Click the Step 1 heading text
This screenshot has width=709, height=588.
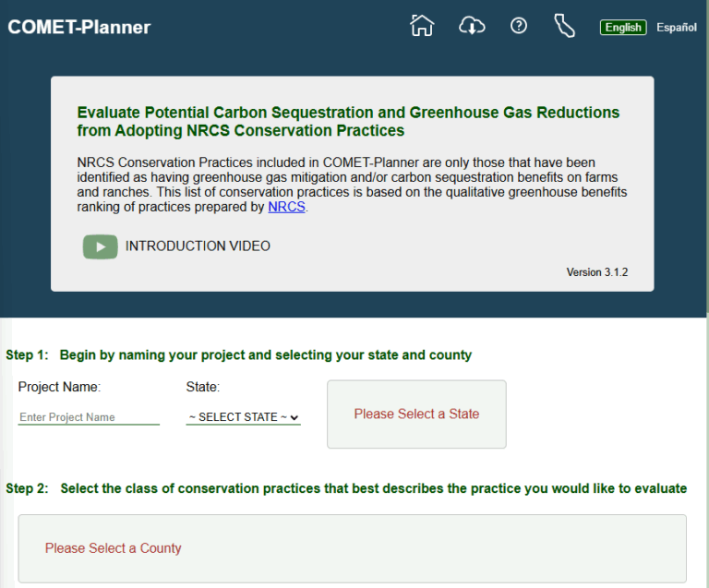239,355
